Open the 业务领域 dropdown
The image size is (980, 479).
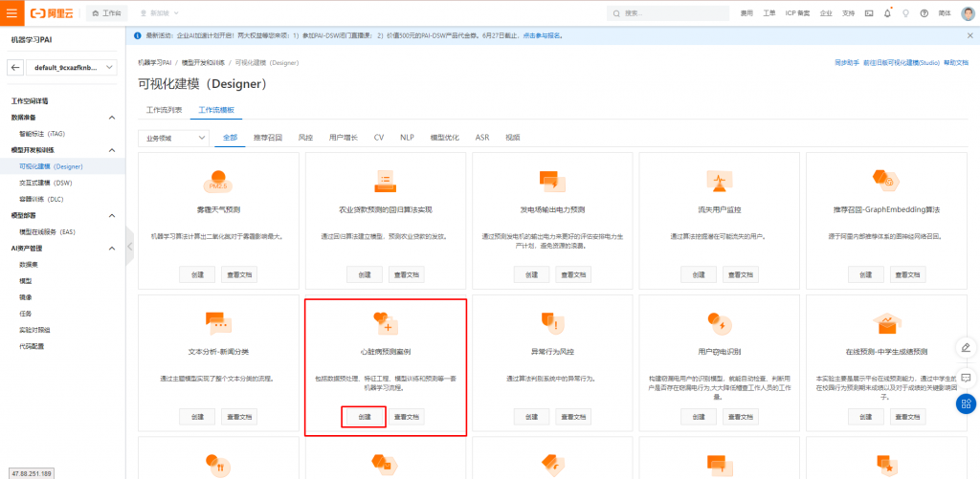click(x=174, y=138)
